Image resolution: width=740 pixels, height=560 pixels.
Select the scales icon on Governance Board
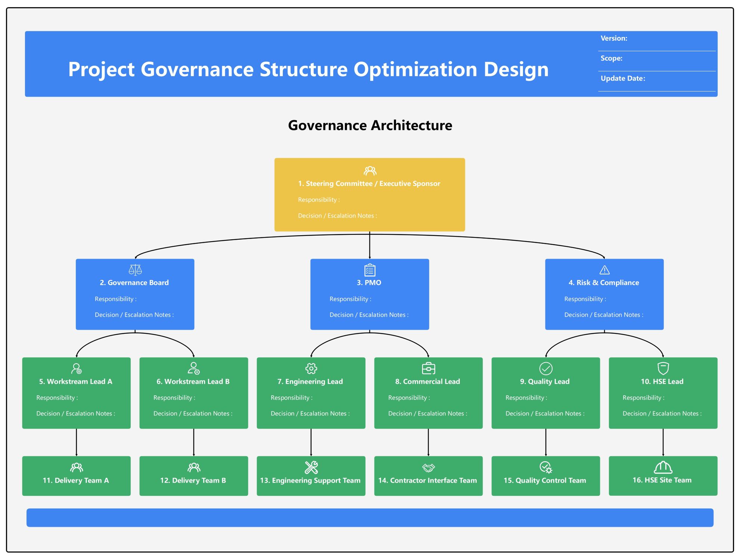[x=134, y=270]
